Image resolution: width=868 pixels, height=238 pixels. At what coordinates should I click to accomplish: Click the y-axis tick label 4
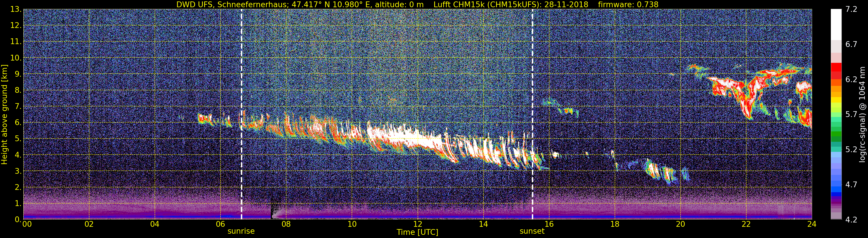coord(18,155)
